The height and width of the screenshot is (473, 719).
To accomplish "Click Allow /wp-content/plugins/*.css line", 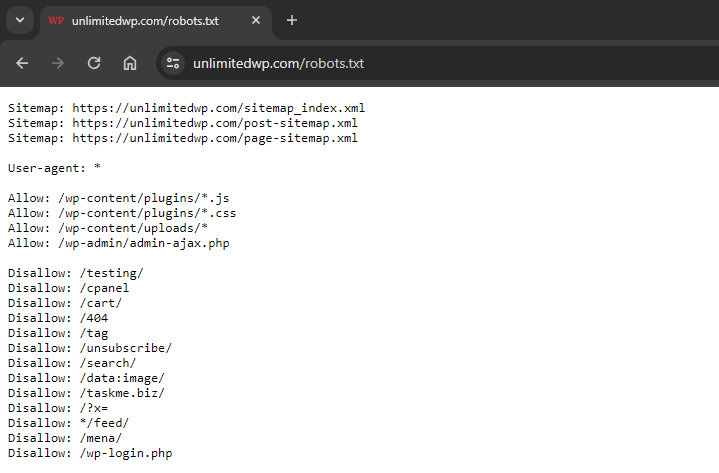I will [x=122, y=213].
